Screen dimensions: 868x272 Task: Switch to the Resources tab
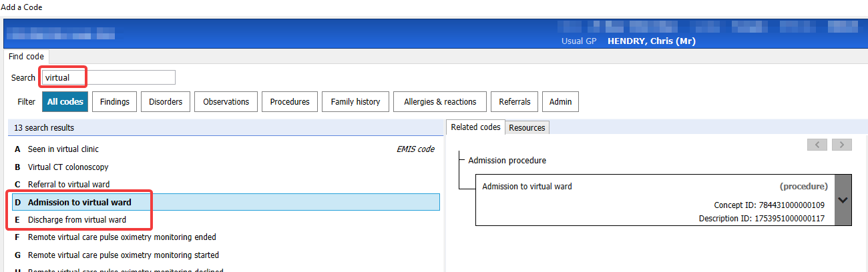[527, 127]
